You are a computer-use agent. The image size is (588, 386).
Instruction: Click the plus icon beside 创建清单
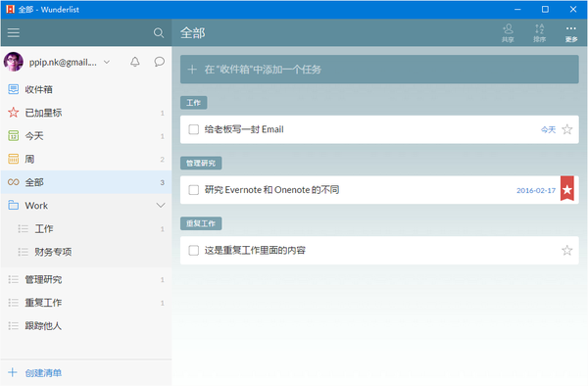13,372
